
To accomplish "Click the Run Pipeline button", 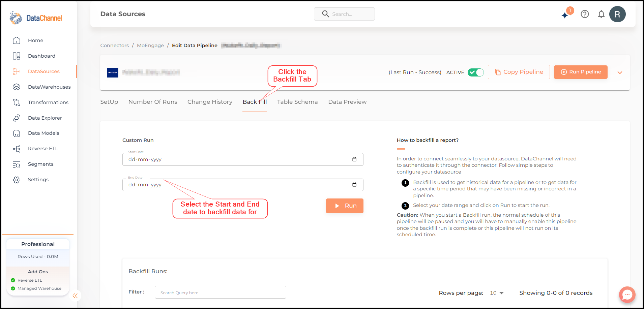I will pyautogui.click(x=581, y=72).
